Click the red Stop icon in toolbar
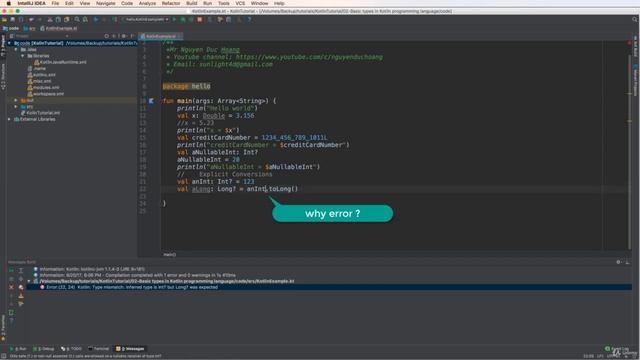The width and height of the screenshot is (640, 360). (x=200, y=19)
